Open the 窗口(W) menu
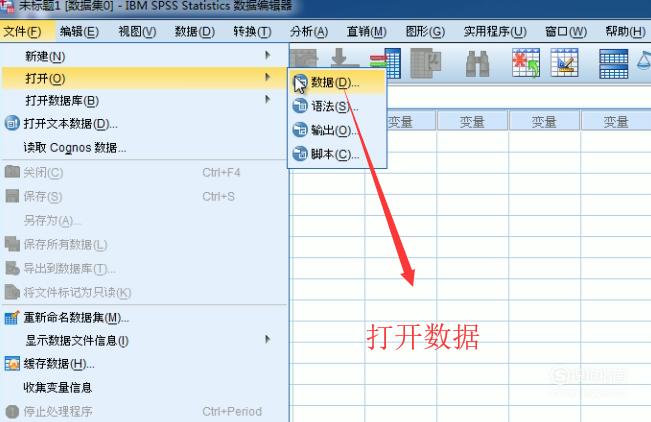This screenshot has width=651, height=422. point(565,32)
